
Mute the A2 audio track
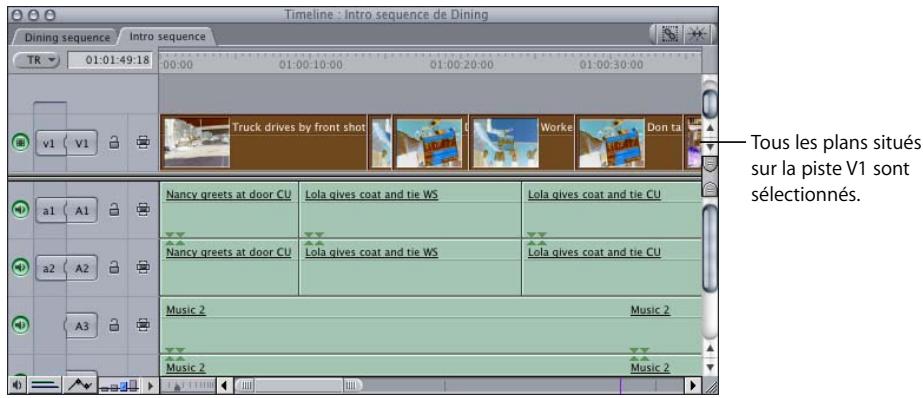pos(21,267)
